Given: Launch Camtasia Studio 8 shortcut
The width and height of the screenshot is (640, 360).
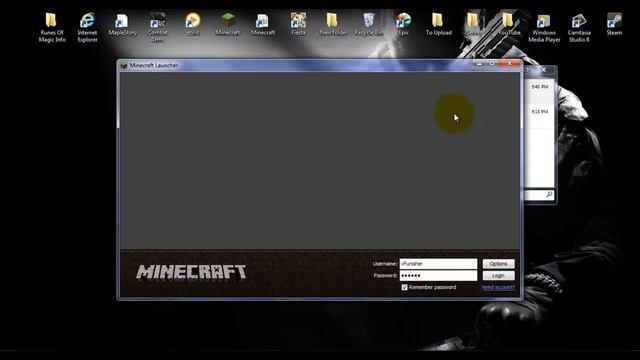Looking at the screenshot, I should [579, 27].
